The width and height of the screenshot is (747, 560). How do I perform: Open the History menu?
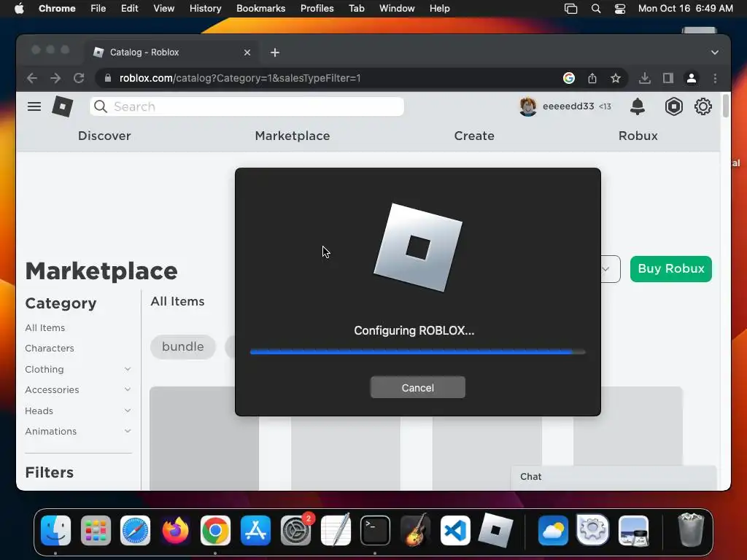coord(205,8)
